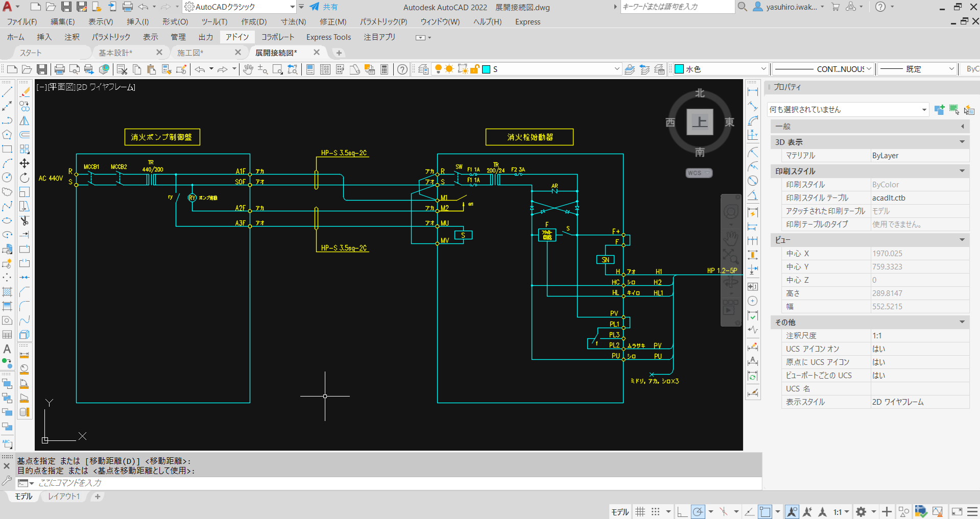Activate the Pan hand tool

248,69
